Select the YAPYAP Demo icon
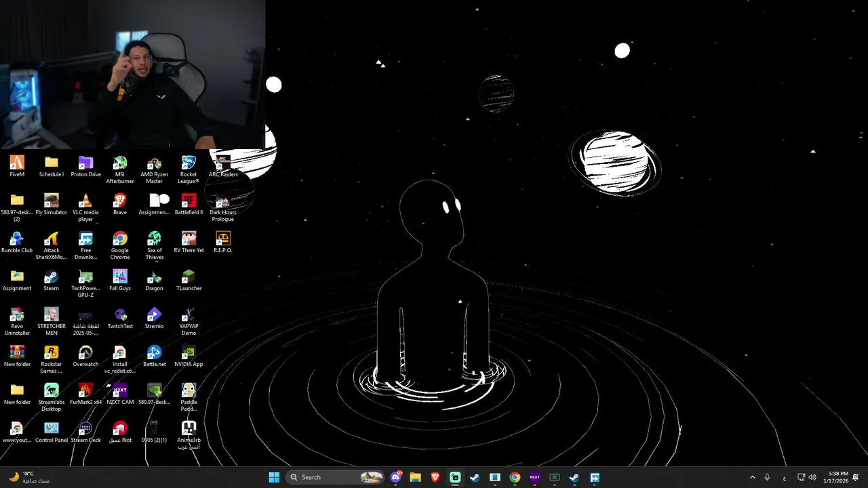868x488 pixels. tap(189, 322)
